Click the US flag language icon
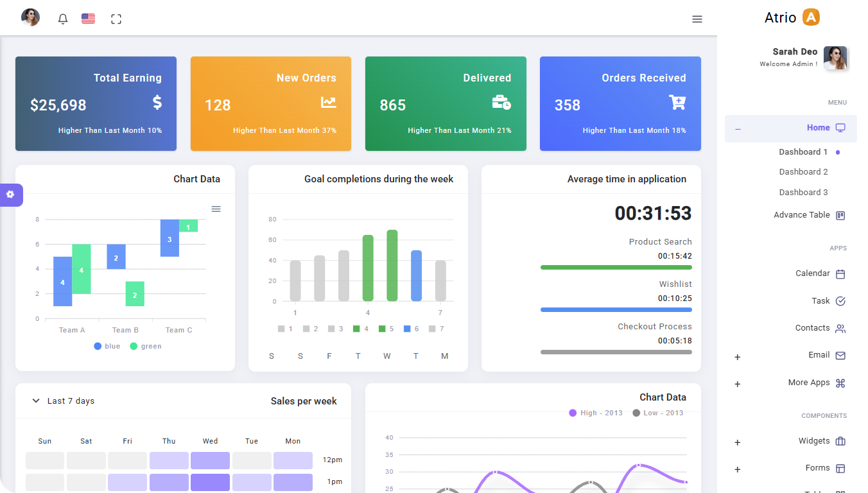This screenshot has height=493, width=868. 89,19
